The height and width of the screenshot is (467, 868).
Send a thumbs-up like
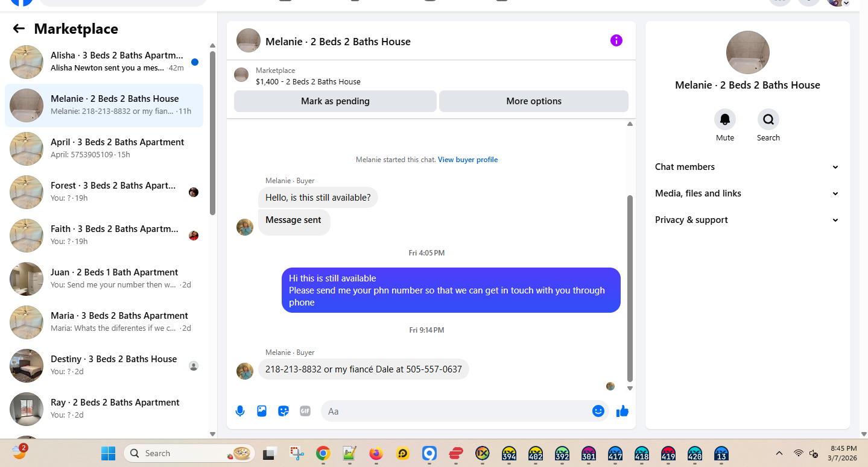pyautogui.click(x=622, y=411)
